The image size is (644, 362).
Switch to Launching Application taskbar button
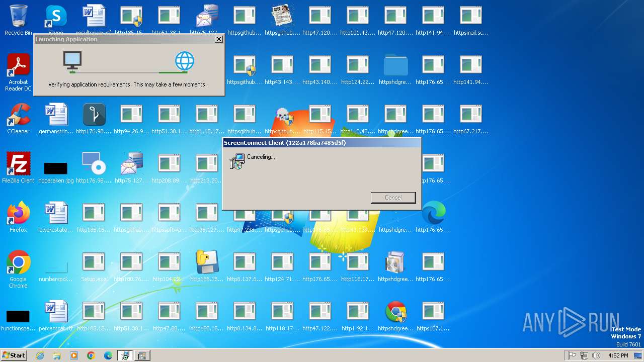[142, 355]
